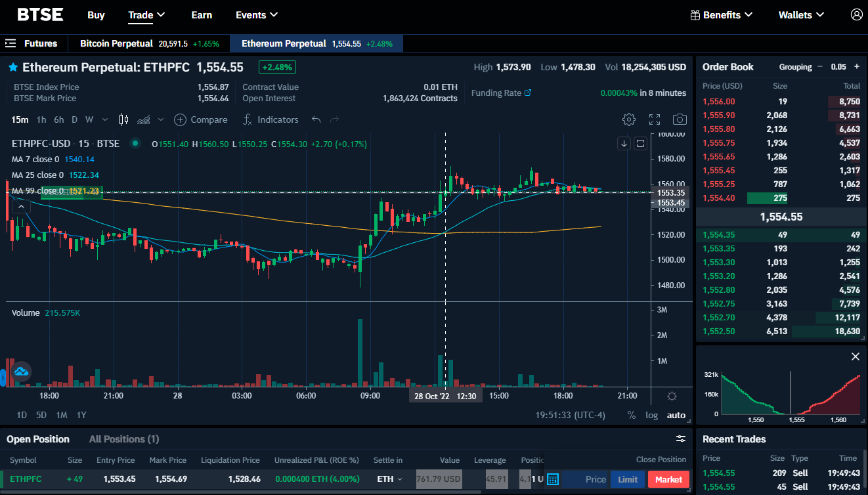This screenshot has height=495, width=868.
Task: Click the close position Price input
Action: pos(584,479)
